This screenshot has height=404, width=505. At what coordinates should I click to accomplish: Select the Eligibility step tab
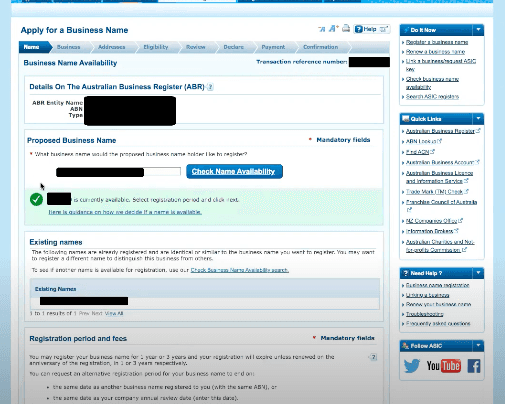[156, 47]
